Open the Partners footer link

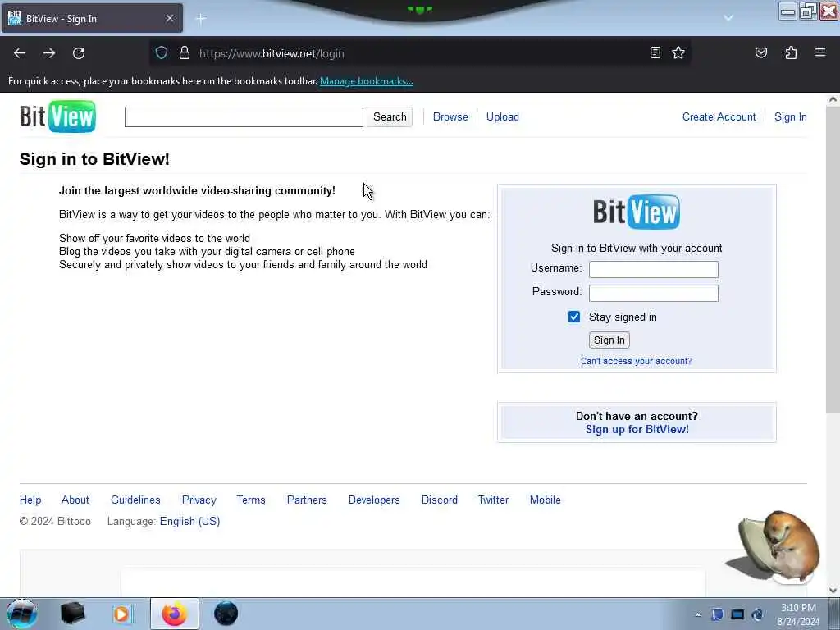click(x=307, y=500)
